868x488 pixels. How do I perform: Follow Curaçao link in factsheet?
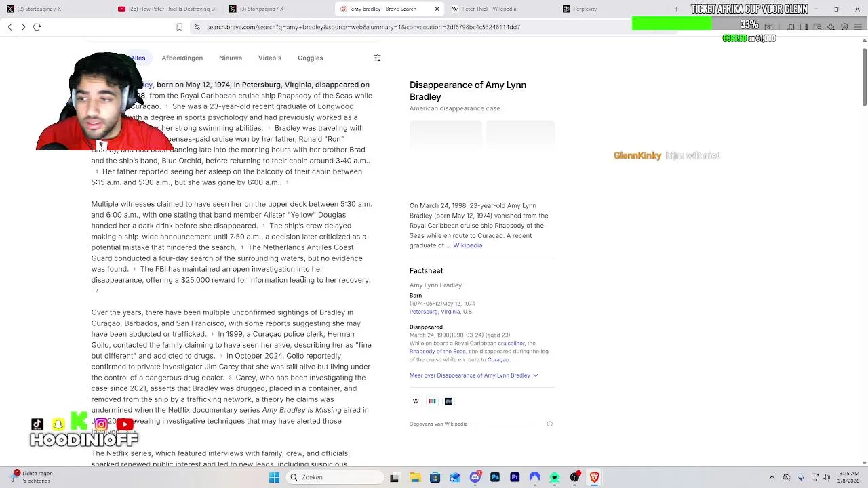498,360
